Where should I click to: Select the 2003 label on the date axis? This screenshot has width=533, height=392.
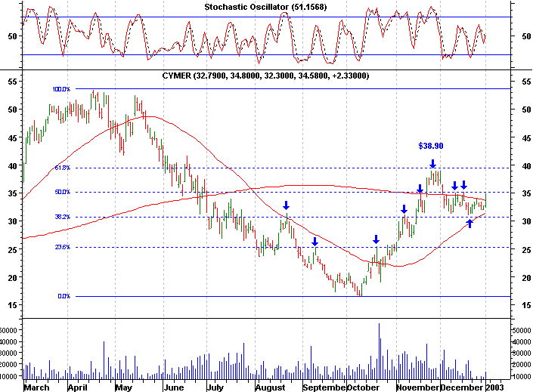[x=494, y=387]
